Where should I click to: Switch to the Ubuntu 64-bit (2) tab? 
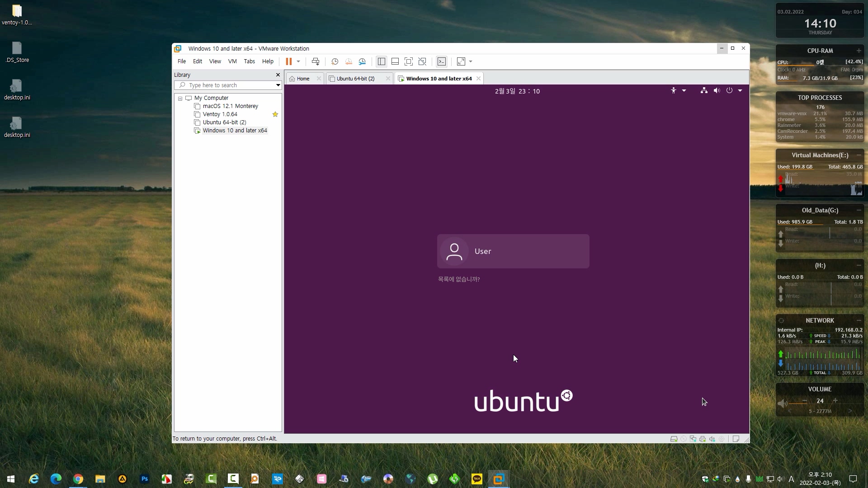[355, 79]
